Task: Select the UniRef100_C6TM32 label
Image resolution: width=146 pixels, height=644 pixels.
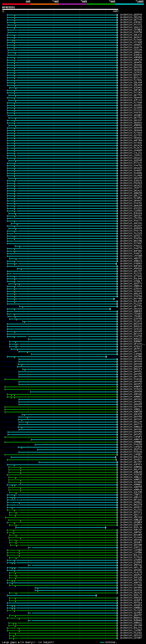Action: (131, 72)
